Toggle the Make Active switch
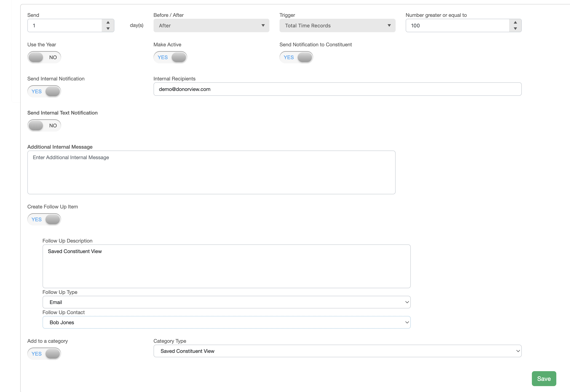The height and width of the screenshot is (392, 570). tap(170, 57)
